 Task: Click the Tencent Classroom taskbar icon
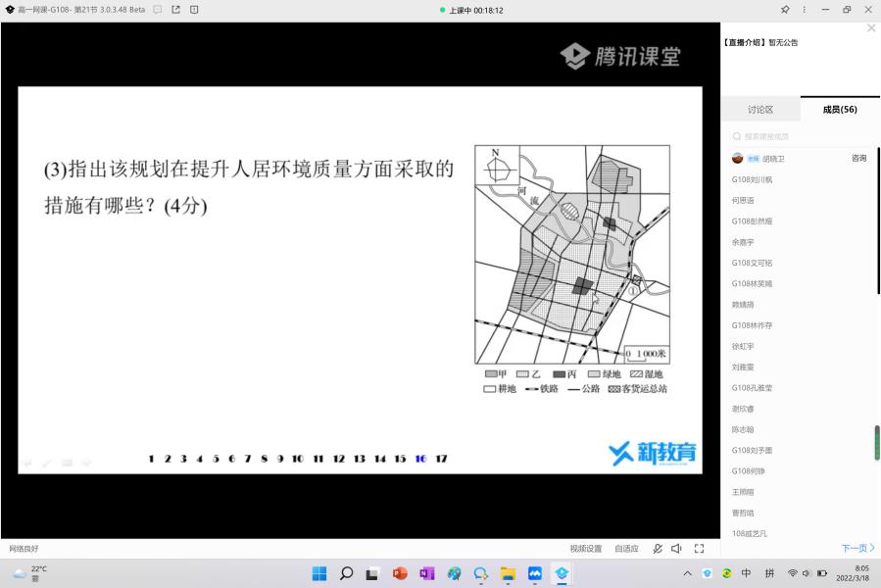coord(562,573)
